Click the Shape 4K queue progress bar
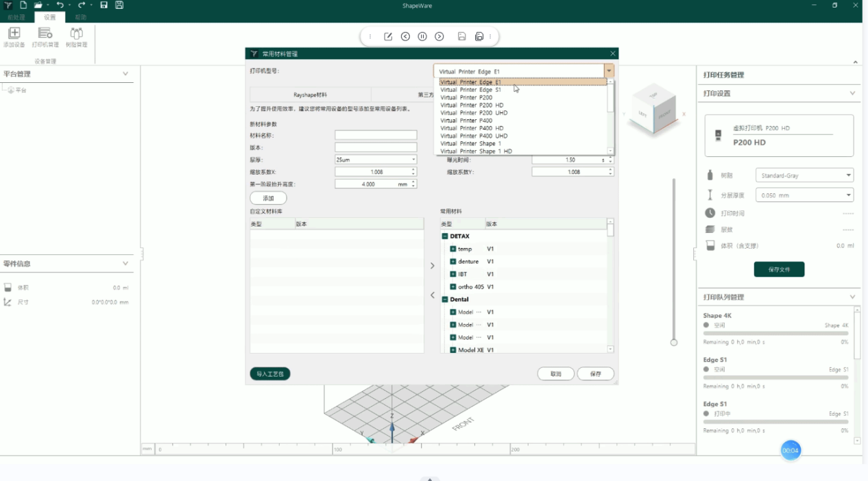Screen dimensions: 868x481 775,334
